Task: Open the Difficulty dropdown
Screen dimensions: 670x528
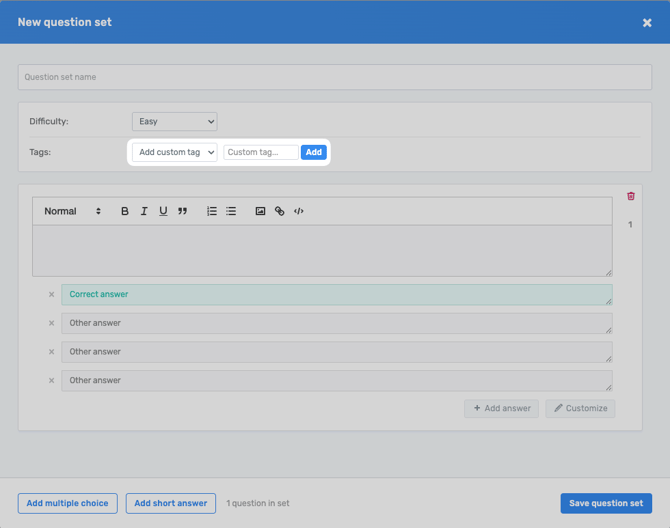Action: click(x=174, y=122)
